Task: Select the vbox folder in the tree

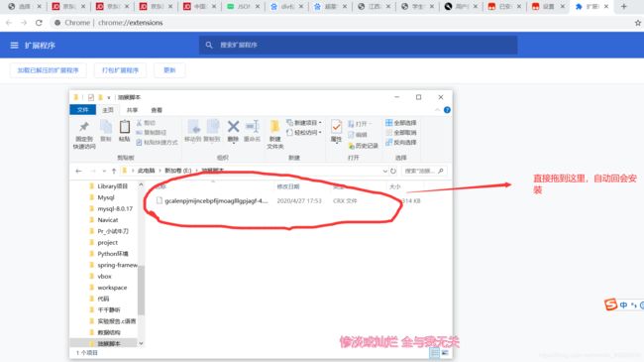Action: 104,277
